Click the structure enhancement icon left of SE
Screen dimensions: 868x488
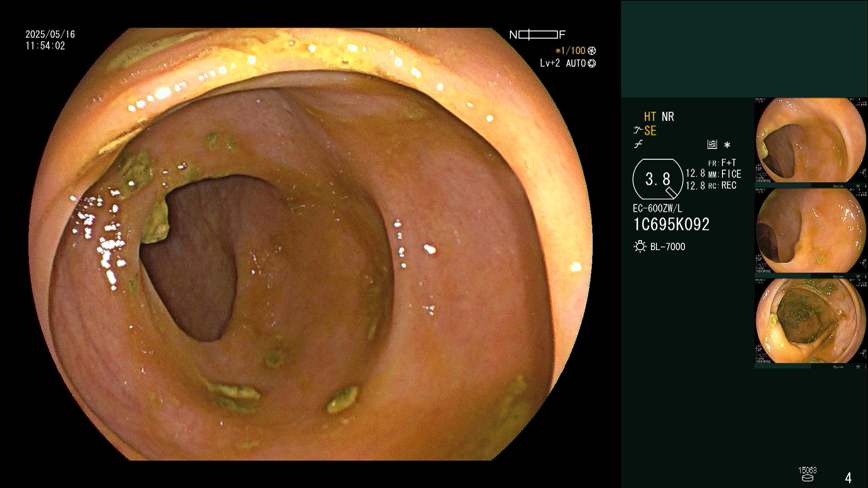coord(637,131)
